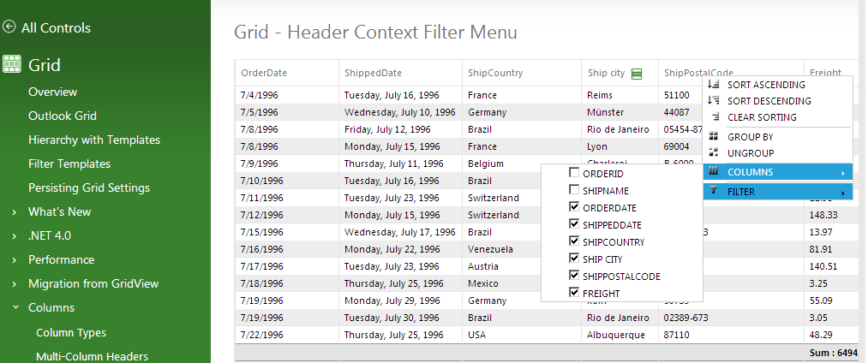Click the green Grid icon in sidebar
Image resolution: width=868 pixels, height=363 pixels.
[x=12, y=63]
